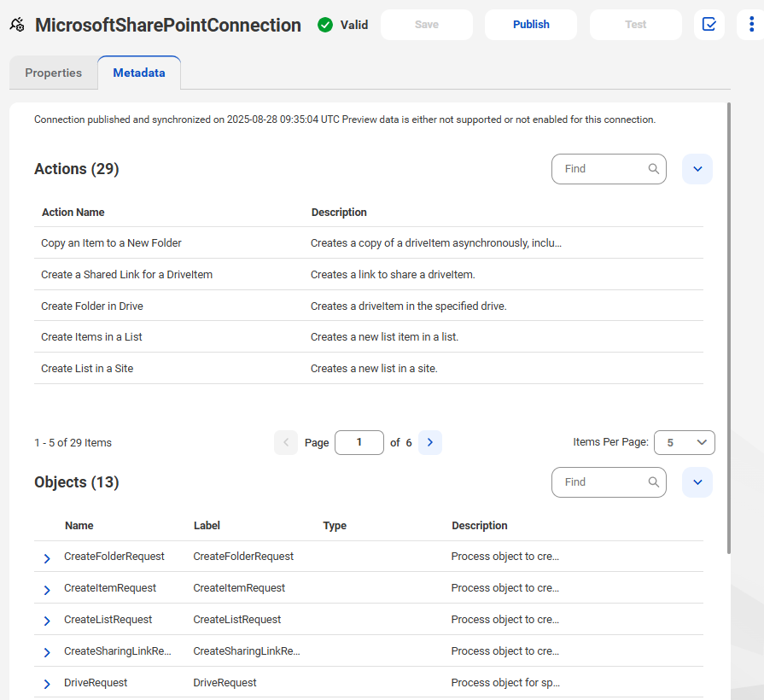Click the search icon in Actions Find box
The width and height of the screenshot is (764, 700).
(x=653, y=169)
